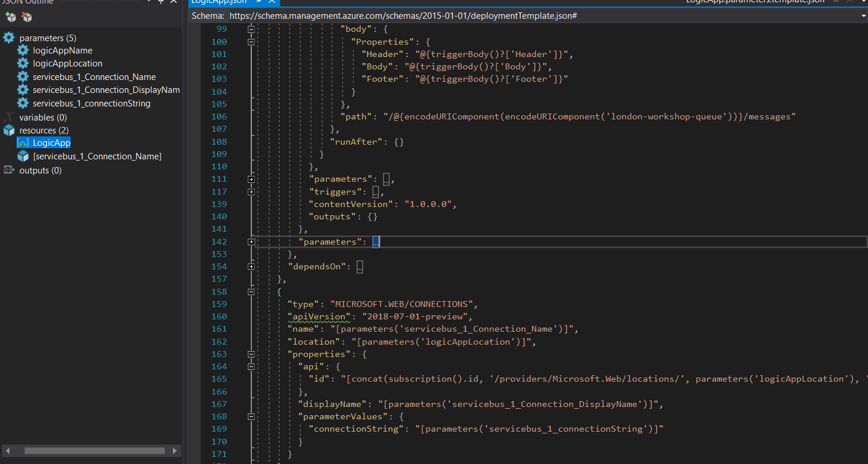Click the outputs (0) node icon
This screenshot has width=868, height=464.
tap(9, 171)
